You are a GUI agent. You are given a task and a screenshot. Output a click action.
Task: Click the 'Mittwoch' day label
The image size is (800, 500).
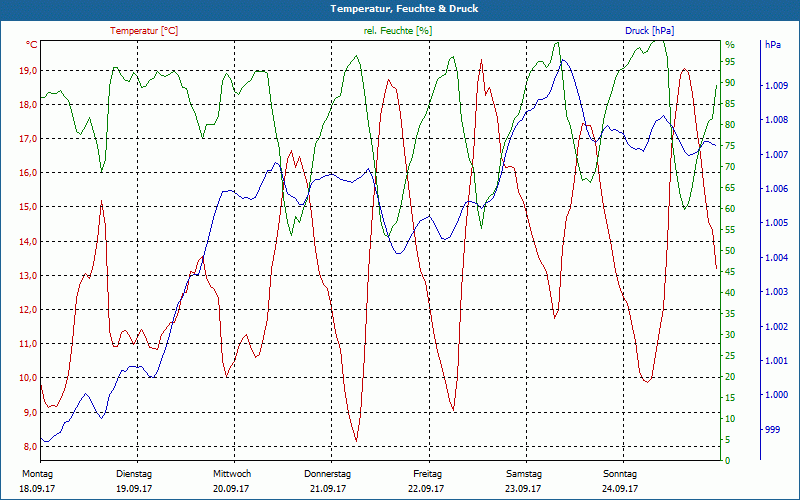coord(232,474)
